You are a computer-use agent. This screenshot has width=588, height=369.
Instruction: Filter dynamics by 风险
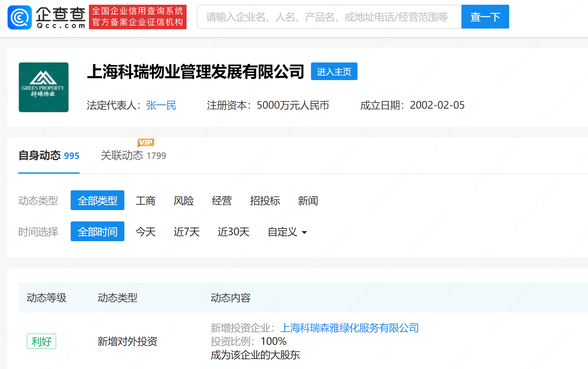[184, 201]
